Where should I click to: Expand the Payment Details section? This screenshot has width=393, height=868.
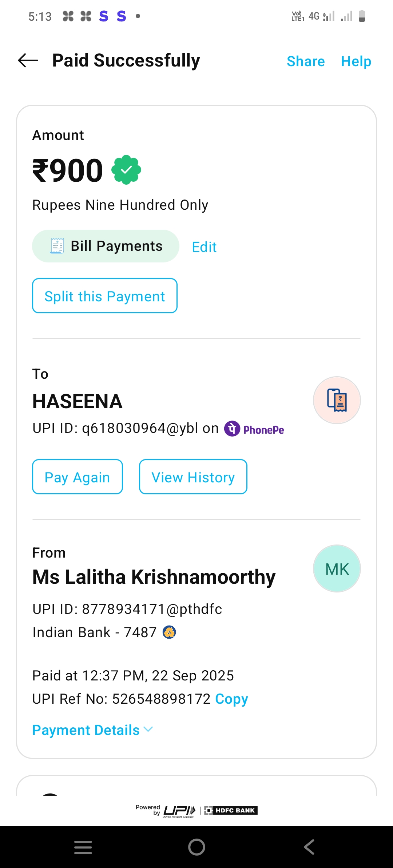click(x=92, y=730)
